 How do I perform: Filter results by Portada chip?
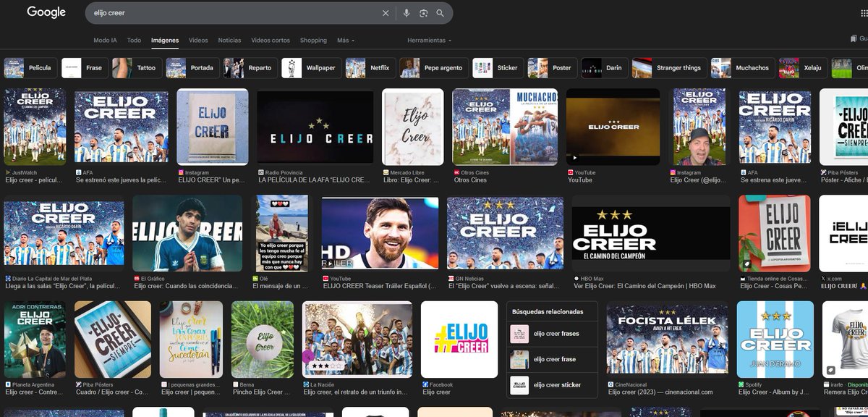coord(192,68)
